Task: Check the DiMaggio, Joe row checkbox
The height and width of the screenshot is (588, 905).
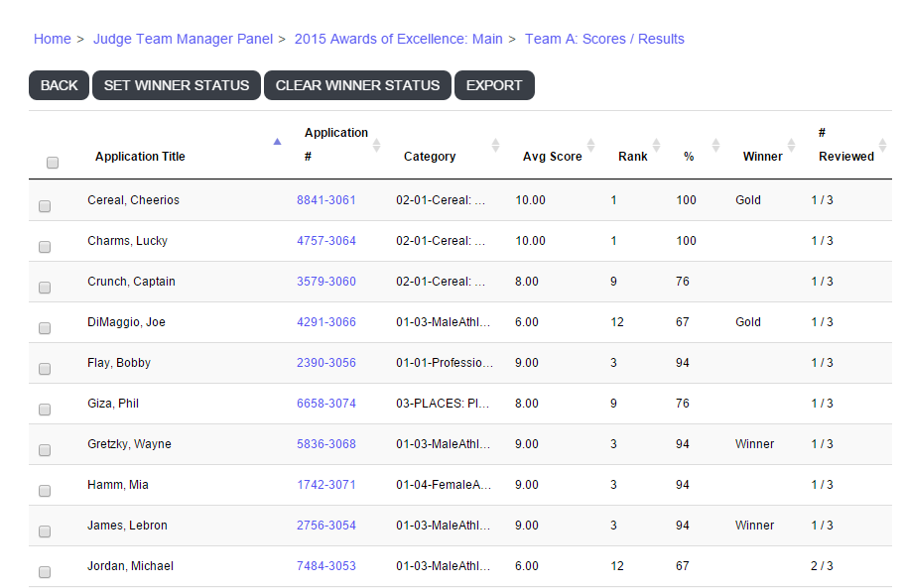Action: [45, 328]
